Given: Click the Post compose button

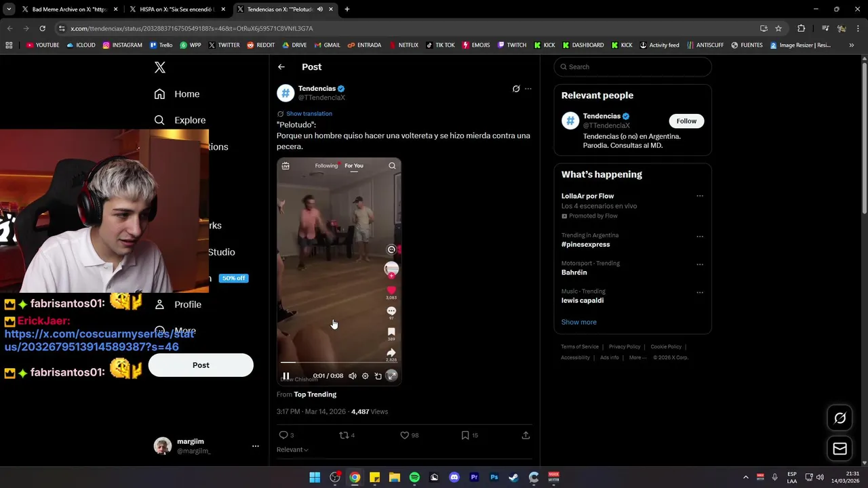Looking at the screenshot, I should [201, 365].
